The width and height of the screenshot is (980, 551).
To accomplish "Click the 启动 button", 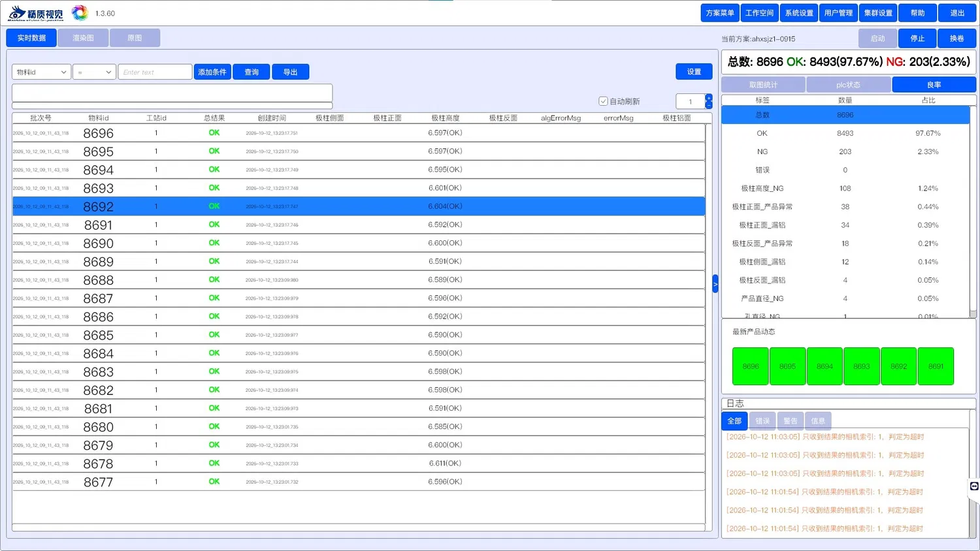I will pos(877,39).
